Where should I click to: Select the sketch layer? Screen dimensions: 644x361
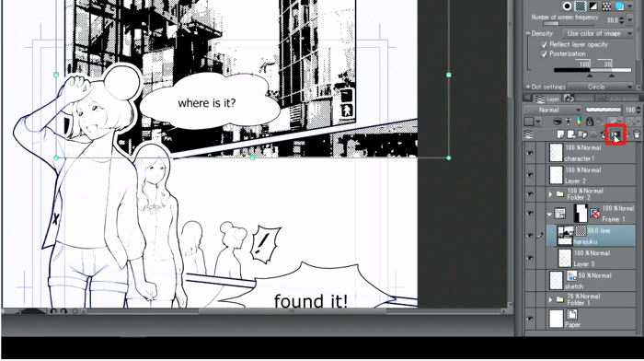coord(592,280)
